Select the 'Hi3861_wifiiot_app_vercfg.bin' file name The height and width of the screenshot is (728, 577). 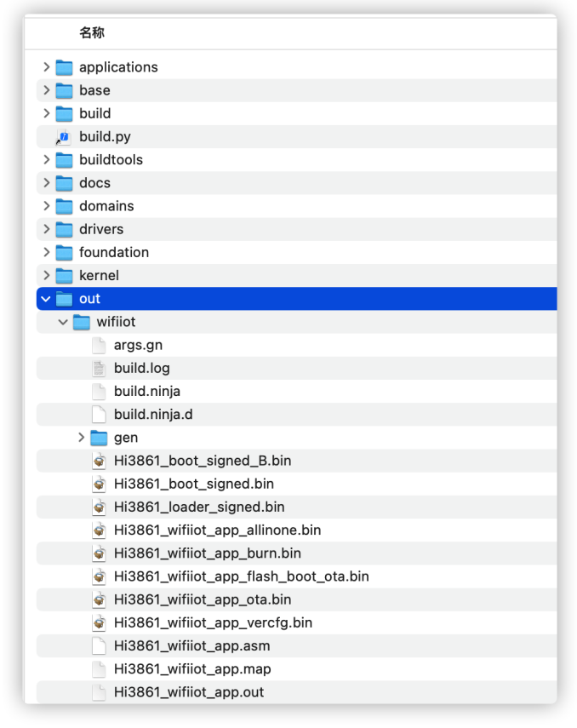click(x=213, y=623)
